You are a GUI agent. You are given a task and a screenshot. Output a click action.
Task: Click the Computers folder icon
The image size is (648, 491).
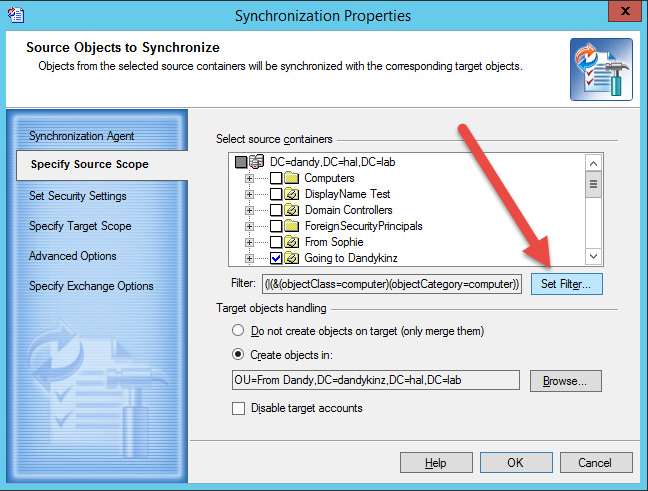[293, 178]
